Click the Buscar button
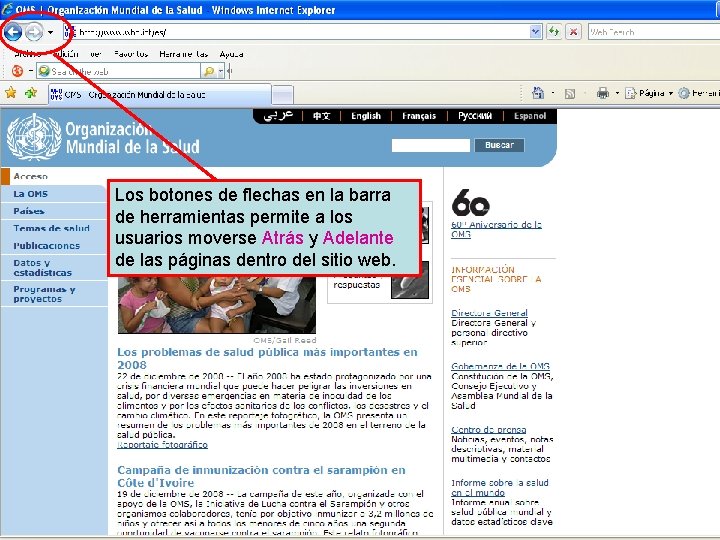720x540 pixels. [x=499, y=145]
